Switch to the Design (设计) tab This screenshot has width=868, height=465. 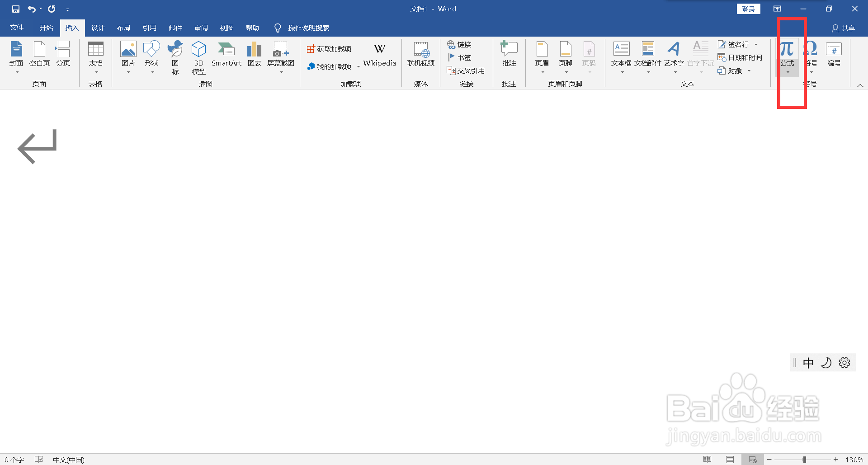tap(98, 28)
